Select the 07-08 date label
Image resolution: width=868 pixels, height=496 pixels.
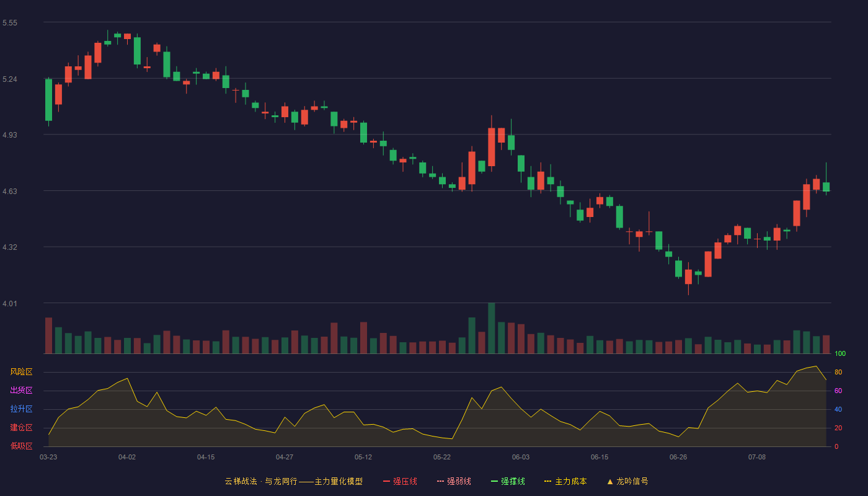click(x=757, y=457)
